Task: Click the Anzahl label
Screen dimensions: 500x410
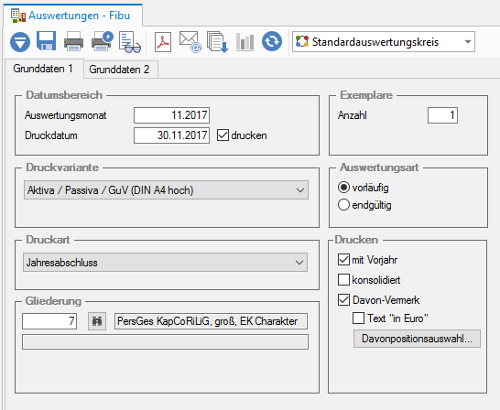Action: tap(352, 115)
